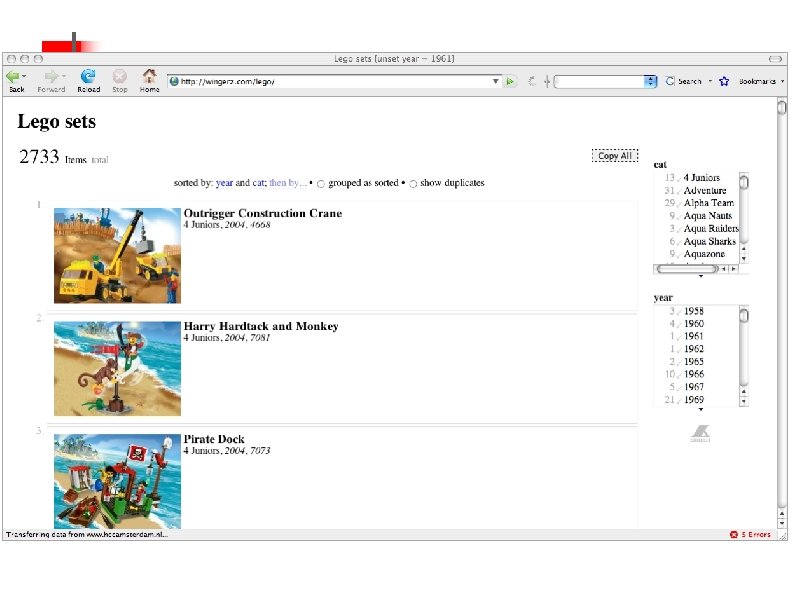Open the Search button dropdown arrow
Image resolution: width=791 pixels, height=593 pixels.
710,81
